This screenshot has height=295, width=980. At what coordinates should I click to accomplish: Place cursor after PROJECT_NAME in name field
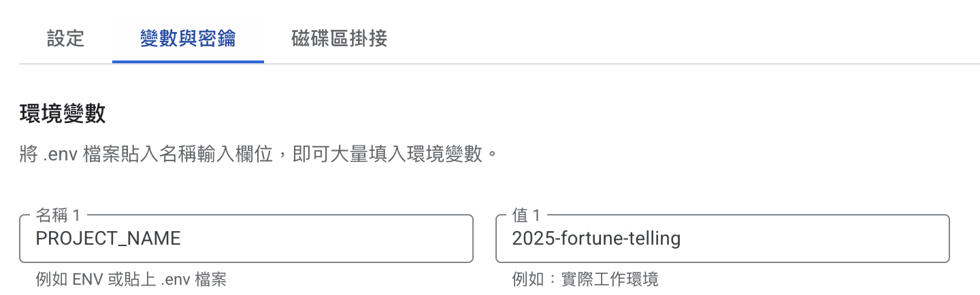(x=183, y=239)
